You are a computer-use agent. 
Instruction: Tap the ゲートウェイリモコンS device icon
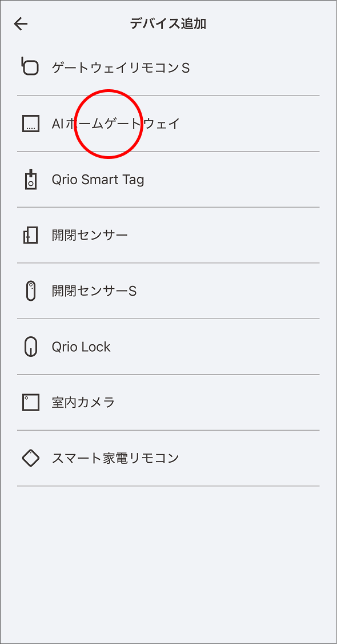(30, 67)
